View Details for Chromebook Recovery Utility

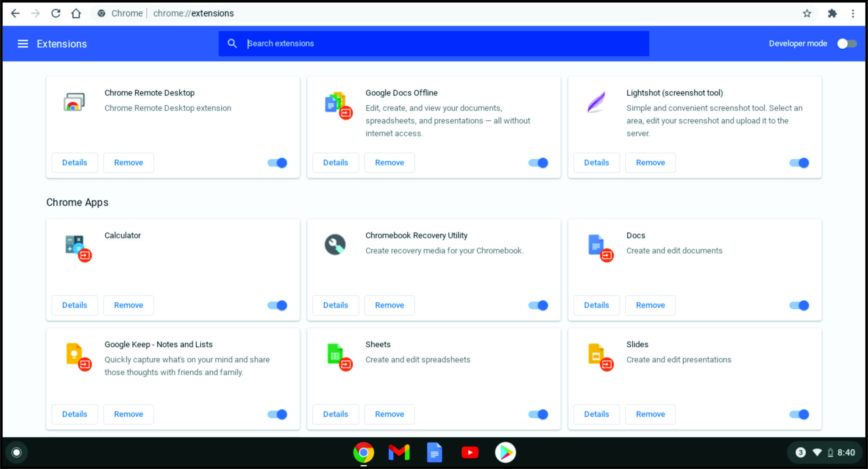335,305
